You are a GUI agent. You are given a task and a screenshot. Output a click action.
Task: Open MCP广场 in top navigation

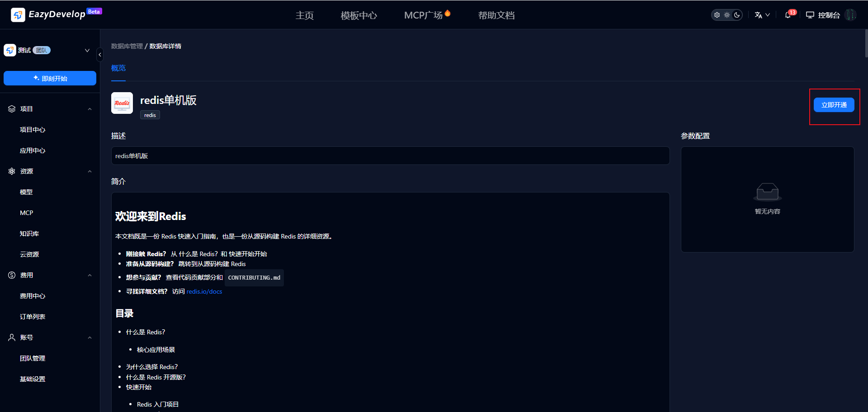pos(423,15)
